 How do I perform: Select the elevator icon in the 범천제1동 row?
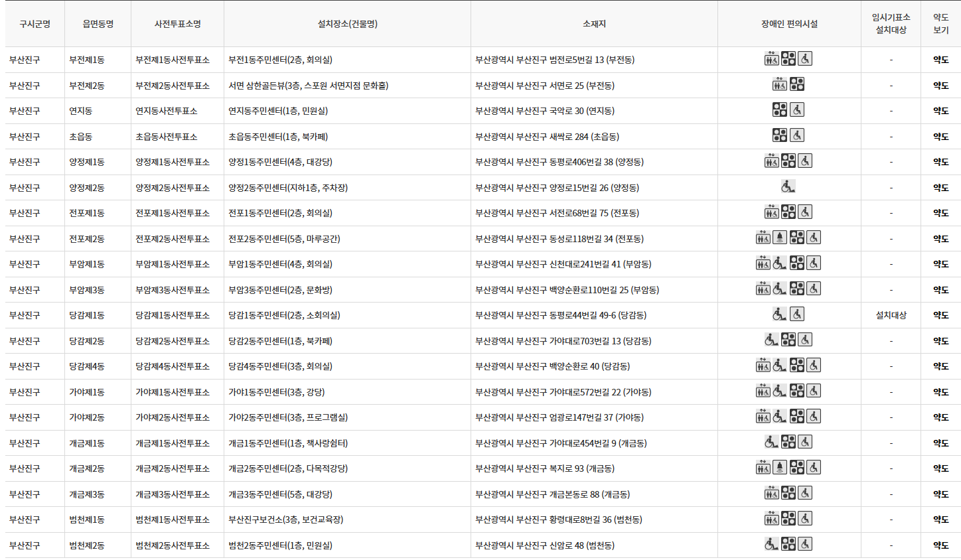point(772,520)
